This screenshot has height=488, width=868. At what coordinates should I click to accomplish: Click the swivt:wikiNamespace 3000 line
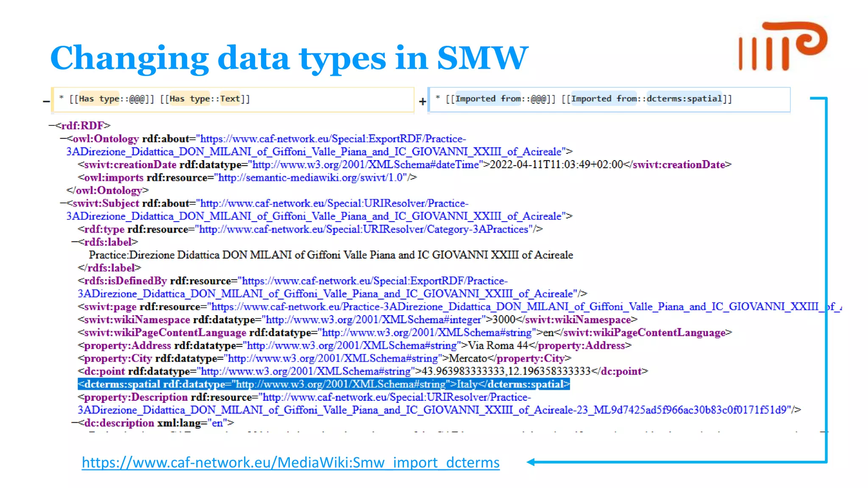358,319
